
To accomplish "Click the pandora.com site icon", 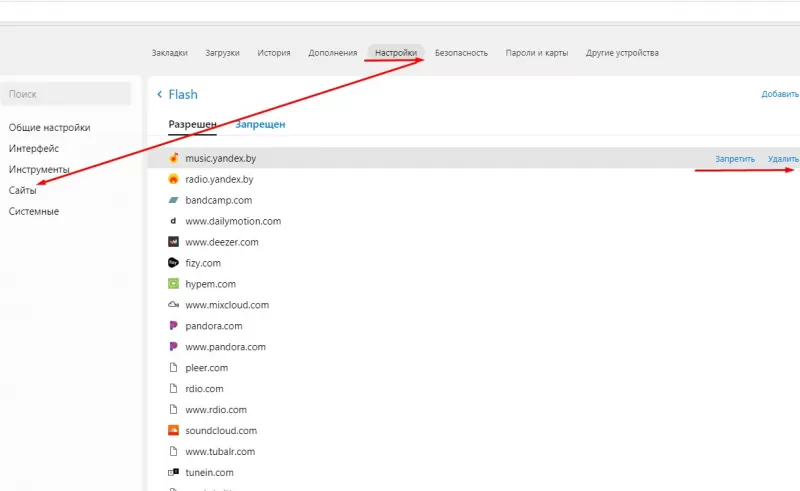I will pos(173,326).
